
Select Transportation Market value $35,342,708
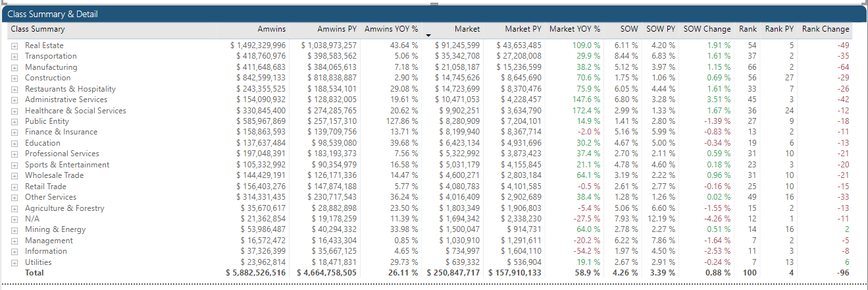[x=457, y=57]
